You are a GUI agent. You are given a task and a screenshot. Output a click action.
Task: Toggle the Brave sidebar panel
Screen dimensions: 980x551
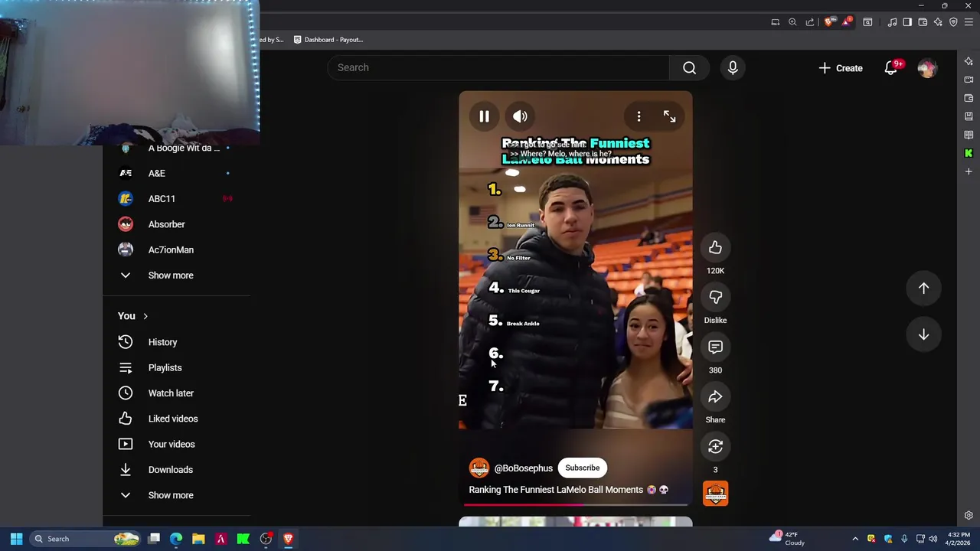pyautogui.click(x=907, y=22)
